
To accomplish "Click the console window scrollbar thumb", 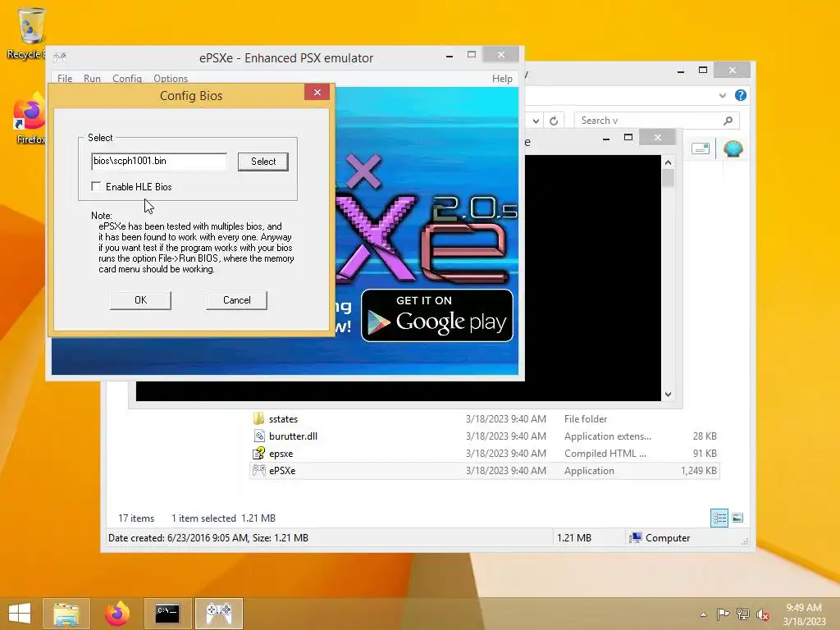I will (668, 178).
